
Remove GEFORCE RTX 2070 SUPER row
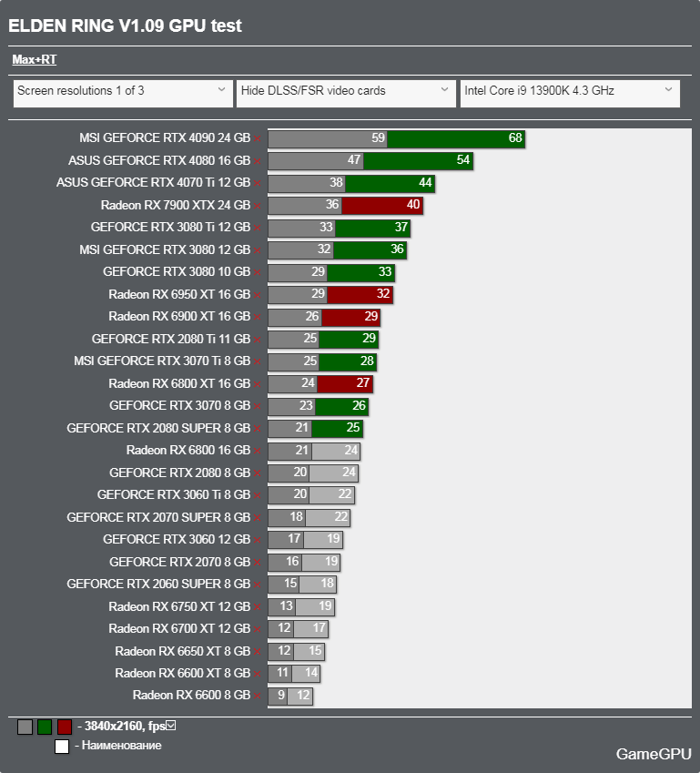pyautogui.click(x=258, y=518)
